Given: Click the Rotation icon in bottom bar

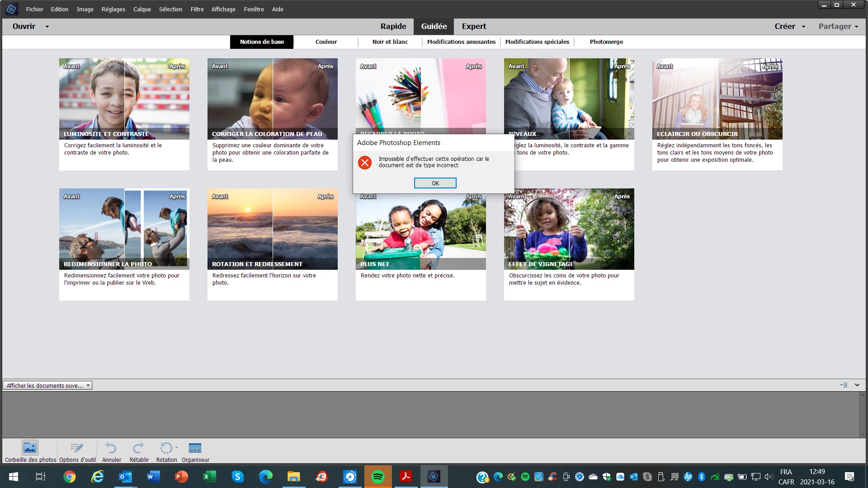Looking at the screenshot, I should (x=165, y=448).
